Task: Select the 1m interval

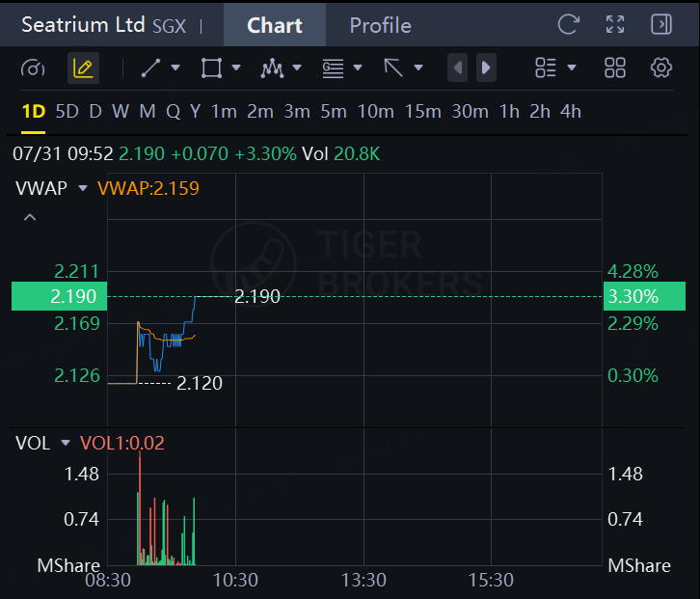Action: (224, 112)
